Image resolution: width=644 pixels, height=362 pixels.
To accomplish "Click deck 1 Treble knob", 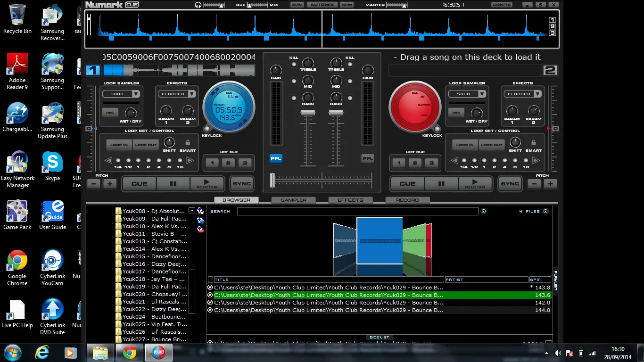I will [308, 63].
